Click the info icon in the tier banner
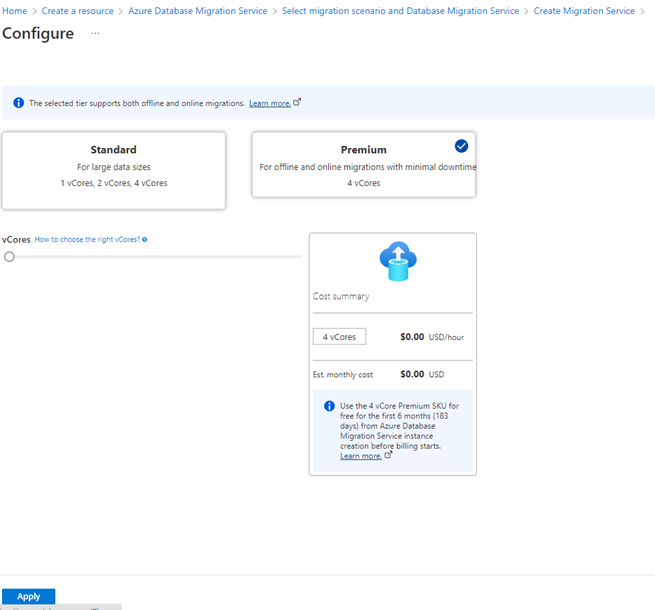Screen dimensions: 655x610 pos(18,103)
